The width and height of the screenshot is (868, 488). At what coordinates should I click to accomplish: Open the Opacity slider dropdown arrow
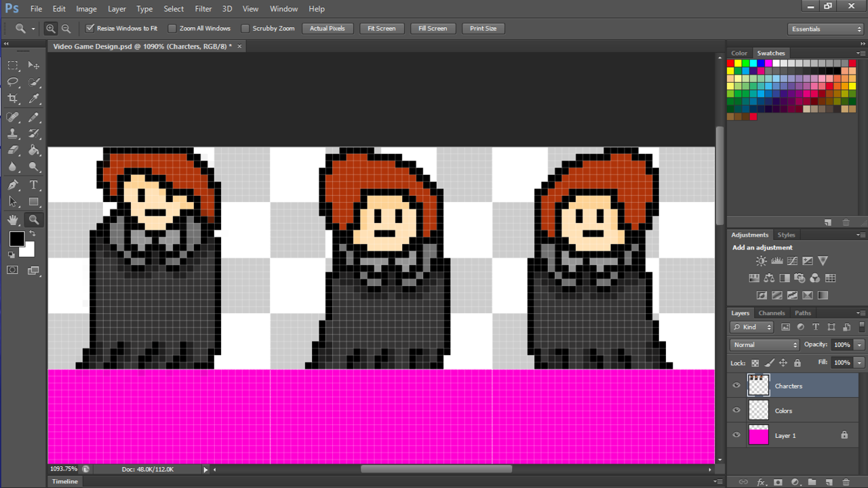pos(859,345)
